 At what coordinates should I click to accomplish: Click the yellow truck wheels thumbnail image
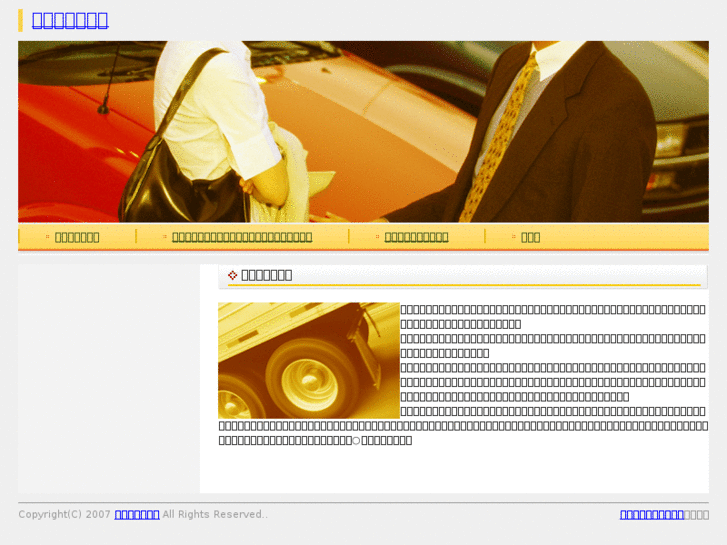pyautogui.click(x=309, y=360)
